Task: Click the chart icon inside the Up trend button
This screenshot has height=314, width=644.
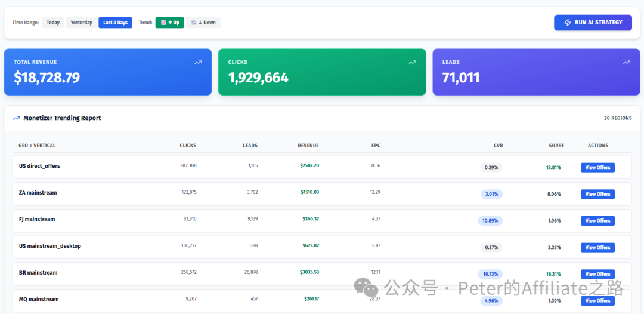Action: (x=163, y=23)
